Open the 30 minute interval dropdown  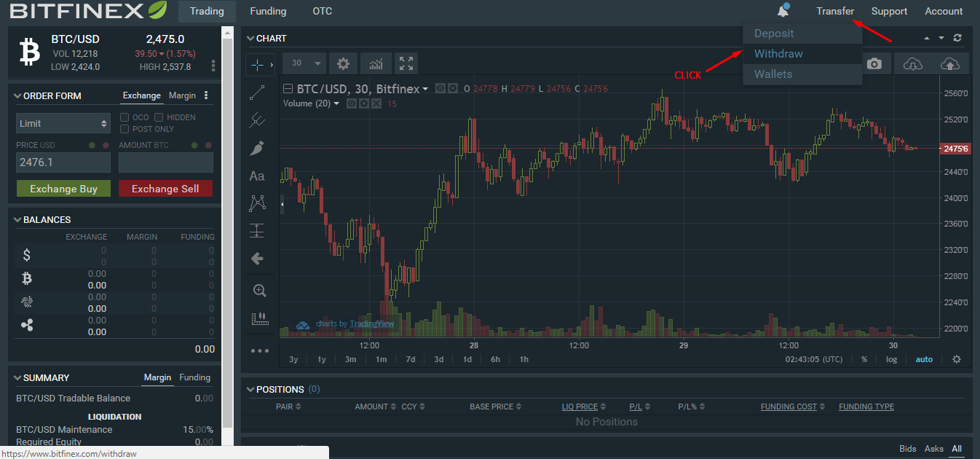(305, 64)
